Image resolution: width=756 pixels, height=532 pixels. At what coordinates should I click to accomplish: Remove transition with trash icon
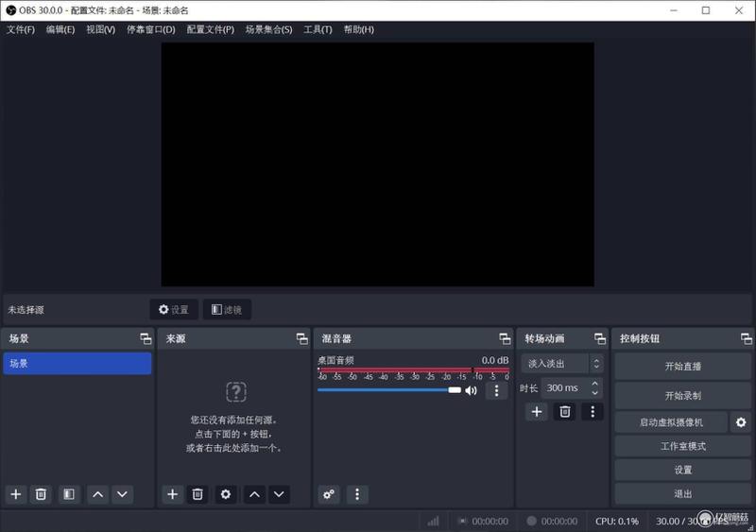(564, 412)
